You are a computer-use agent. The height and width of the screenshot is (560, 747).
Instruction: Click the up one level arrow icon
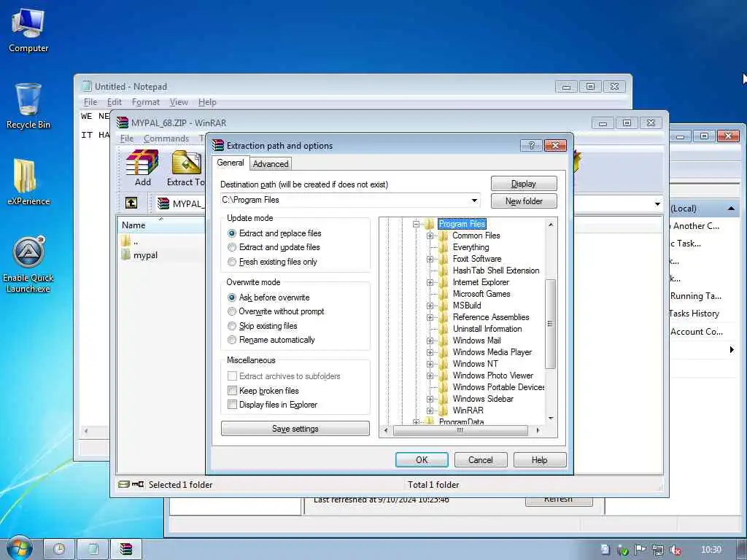(131, 203)
